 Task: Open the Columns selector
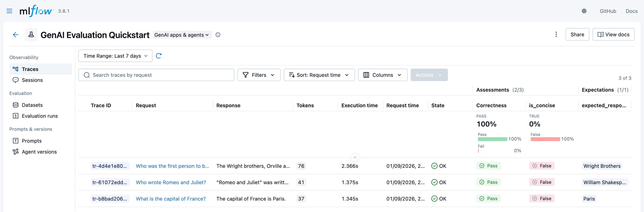pyautogui.click(x=382, y=75)
